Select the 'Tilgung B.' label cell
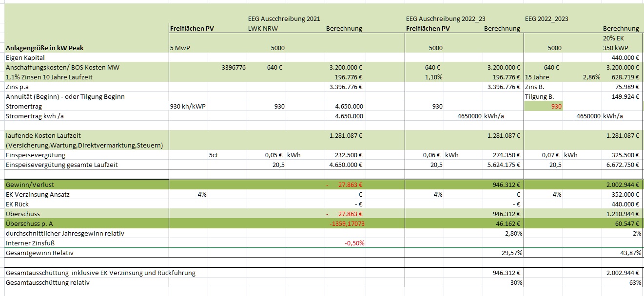Viewport: 644px width, 296px height. tap(539, 96)
